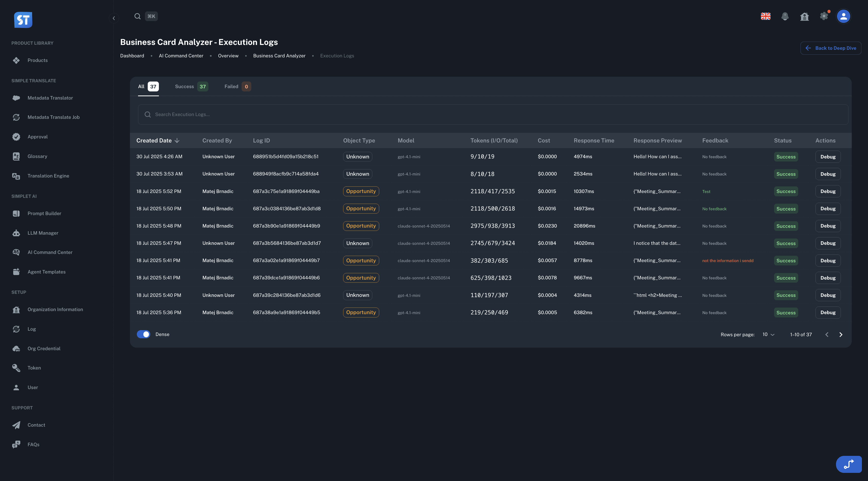Image resolution: width=868 pixels, height=481 pixels.
Task: Open the Rows per page dropdown
Action: point(768,334)
